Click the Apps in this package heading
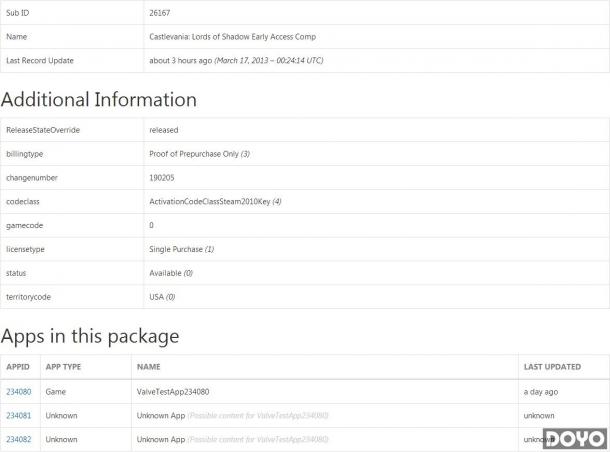 pyautogui.click(x=90, y=336)
